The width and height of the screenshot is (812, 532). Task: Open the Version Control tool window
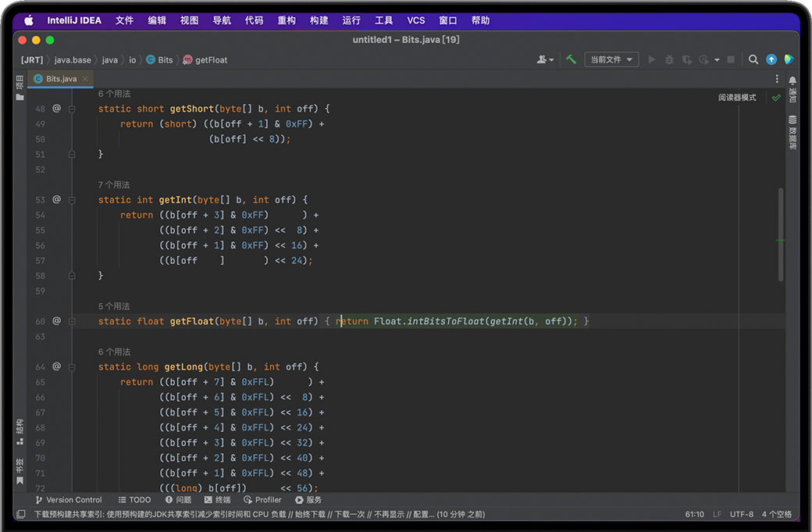pos(69,499)
